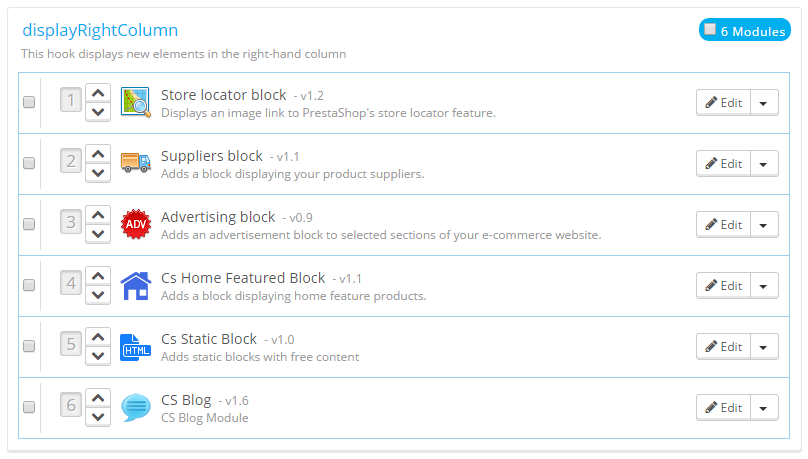The image size is (808, 459).
Task: Open dropdown arrow for Cs Static Block
Action: (764, 346)
